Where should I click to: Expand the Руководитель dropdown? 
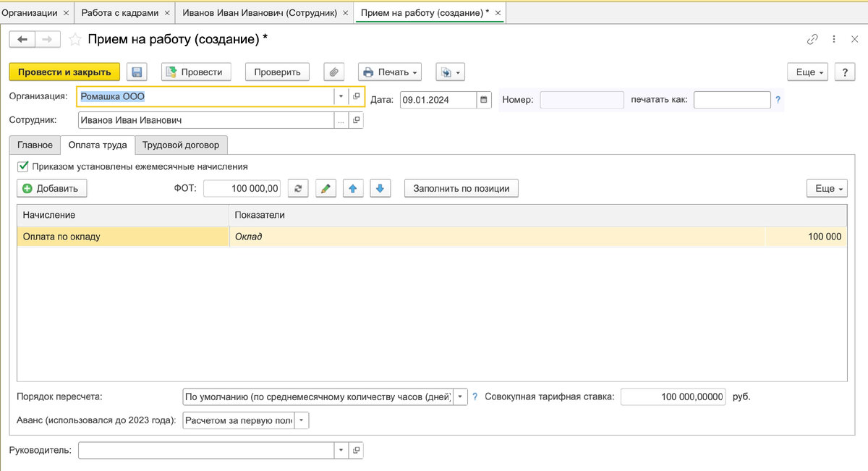pyautogui.click(x=341, y=450)
